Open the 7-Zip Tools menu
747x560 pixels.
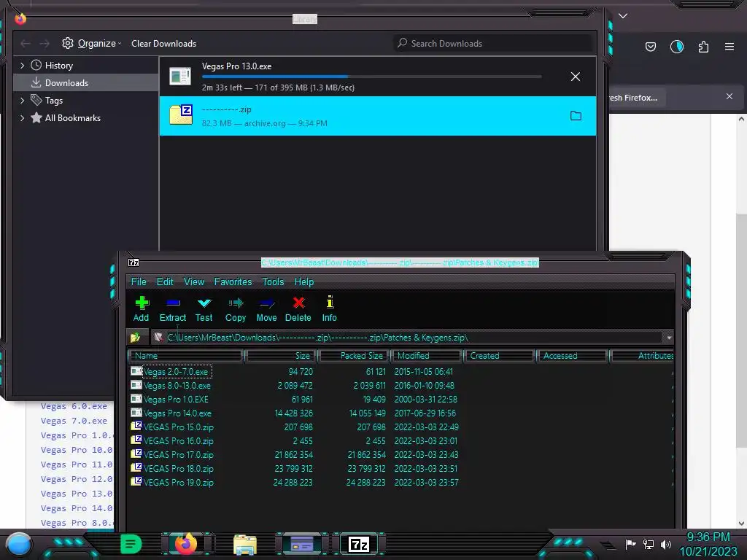[x=273, y=282]
